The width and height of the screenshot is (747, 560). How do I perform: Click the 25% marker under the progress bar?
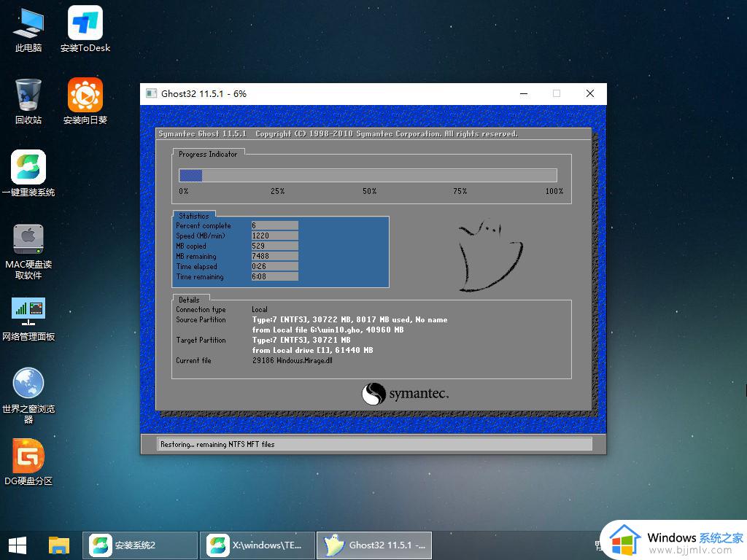click(x=277, y=191)
